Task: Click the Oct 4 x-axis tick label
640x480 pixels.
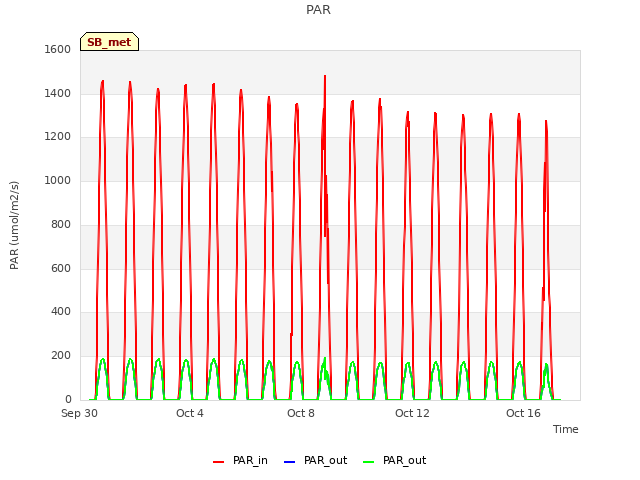Action: click(x=190, y=413)
